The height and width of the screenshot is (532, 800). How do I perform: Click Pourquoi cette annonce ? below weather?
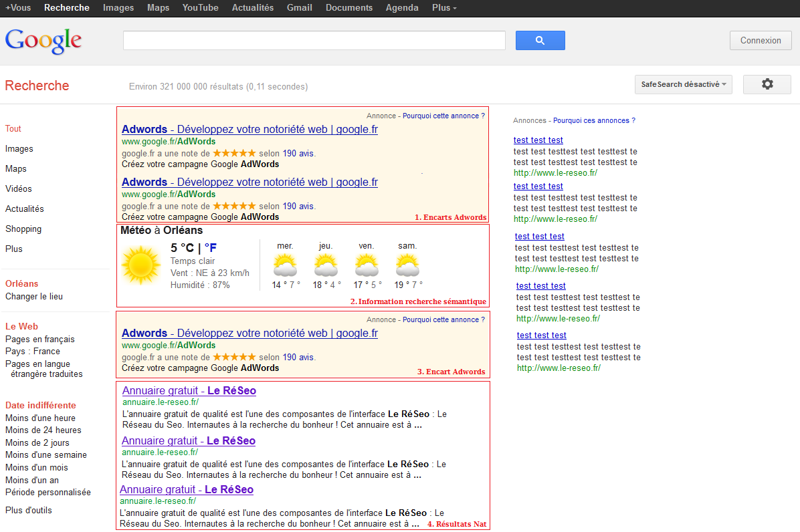point(444,319)
